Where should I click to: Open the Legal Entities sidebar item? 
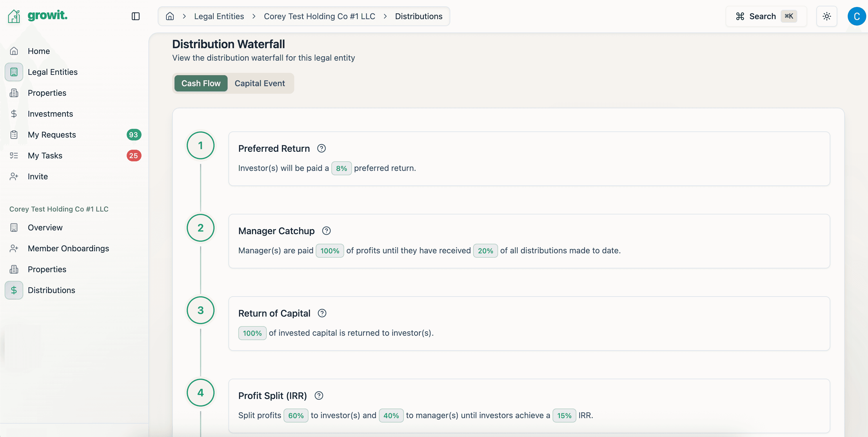(x=52, y=72)
